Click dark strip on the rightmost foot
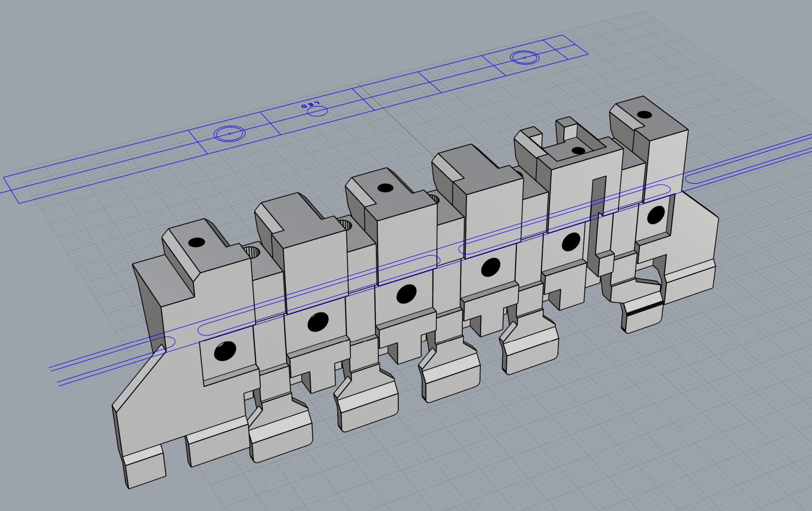 pos(644,309)
